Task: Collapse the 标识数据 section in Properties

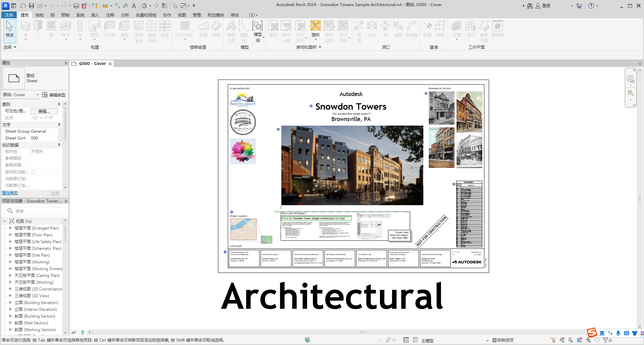Action: (x=59, y=145)
